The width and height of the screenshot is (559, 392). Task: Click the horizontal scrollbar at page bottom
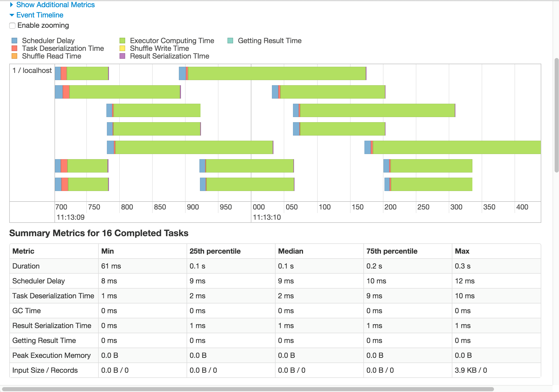[248, 389]
